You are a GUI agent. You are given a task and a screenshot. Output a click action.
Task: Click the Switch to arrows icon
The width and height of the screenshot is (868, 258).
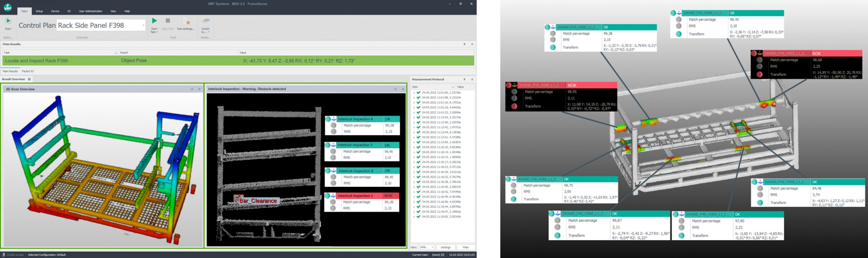click(x=205, y=21)
